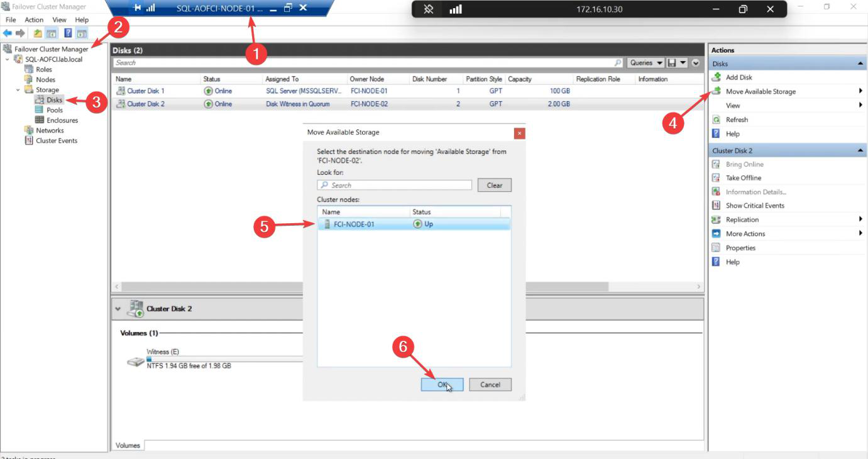Click Cancel in Move Available Storage dialog
Viewport: 868px width, 459px height.
coord(490,385)
